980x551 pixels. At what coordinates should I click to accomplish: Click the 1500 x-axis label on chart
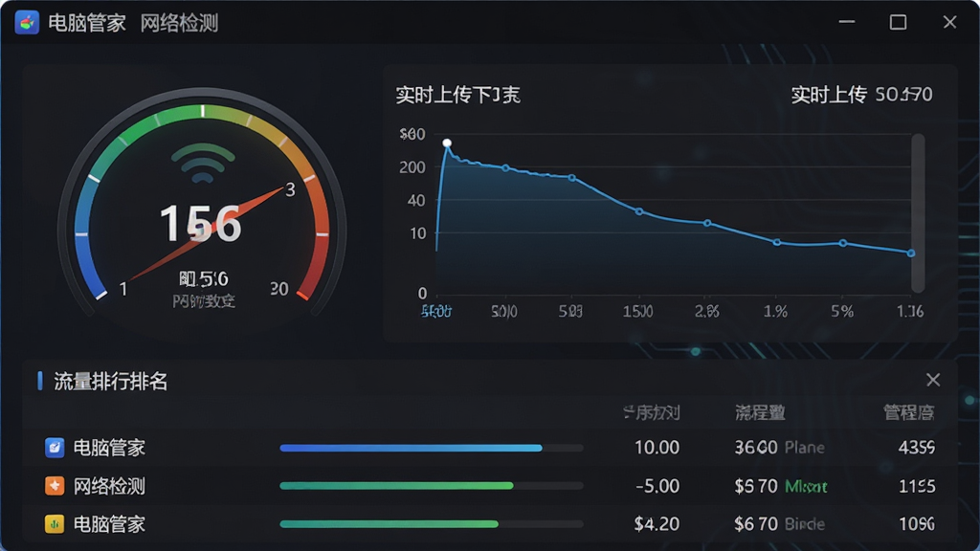[637, 311]
